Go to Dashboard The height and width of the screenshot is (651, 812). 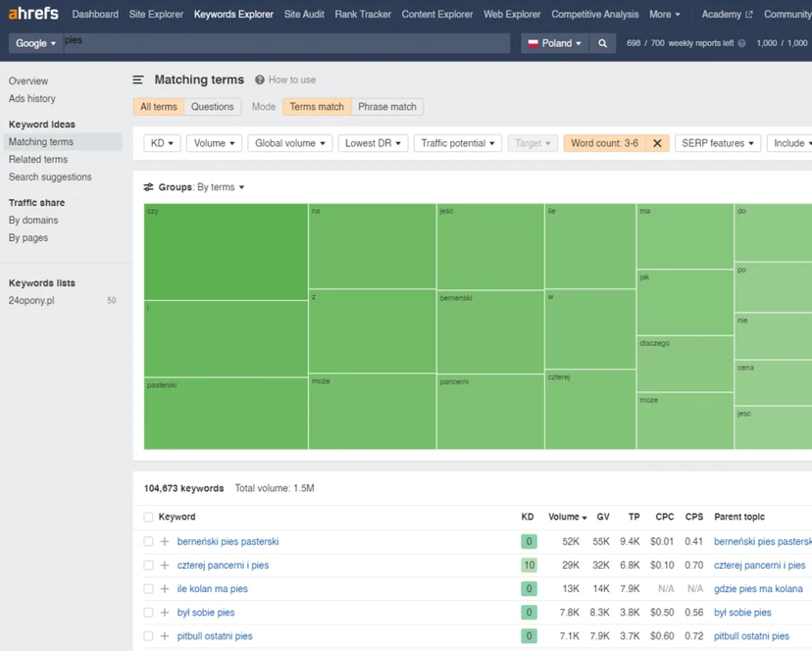[x=95, y=15]
